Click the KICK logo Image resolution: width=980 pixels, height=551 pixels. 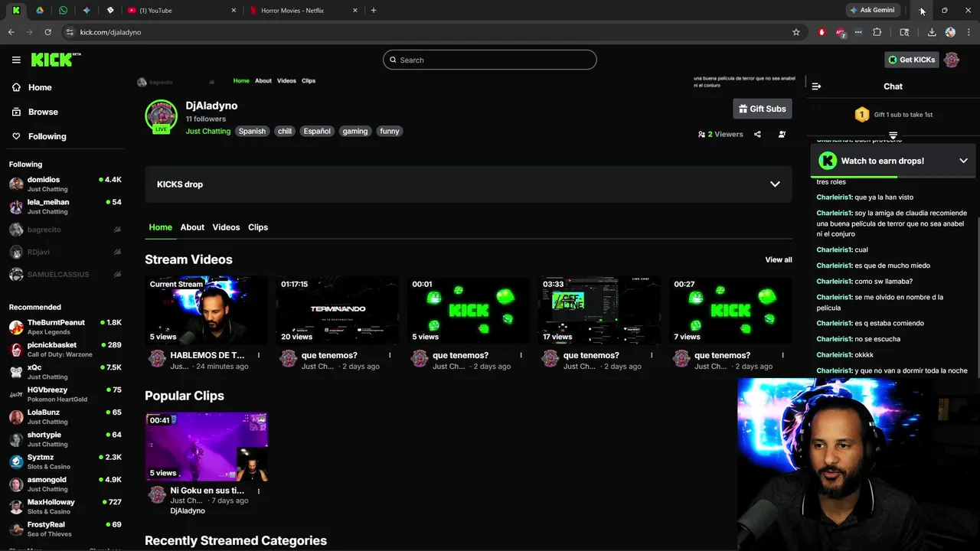coord(56,60)
